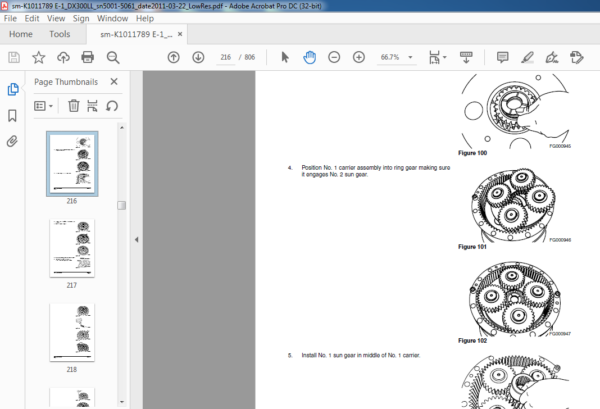The width and height of the screenshot is (600, 409).
Task: Open the View menu
Action: (56, 18)
